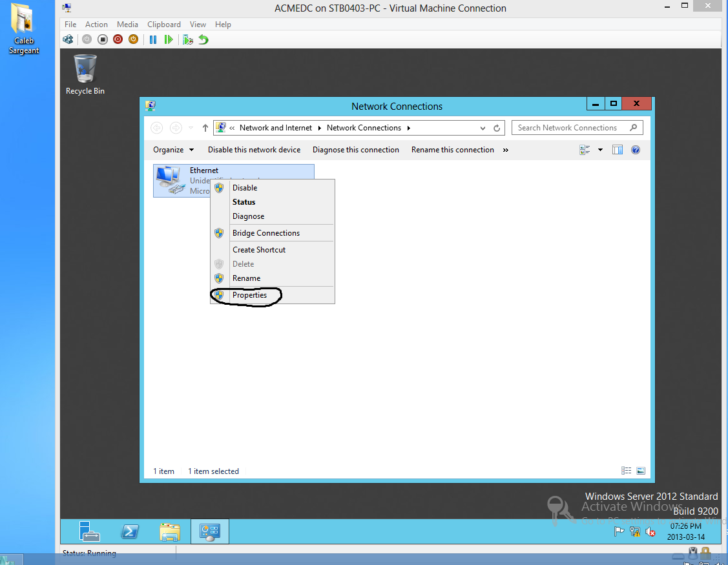Select the Caleb Sargeant folder icon

click(x=24, y=29)
